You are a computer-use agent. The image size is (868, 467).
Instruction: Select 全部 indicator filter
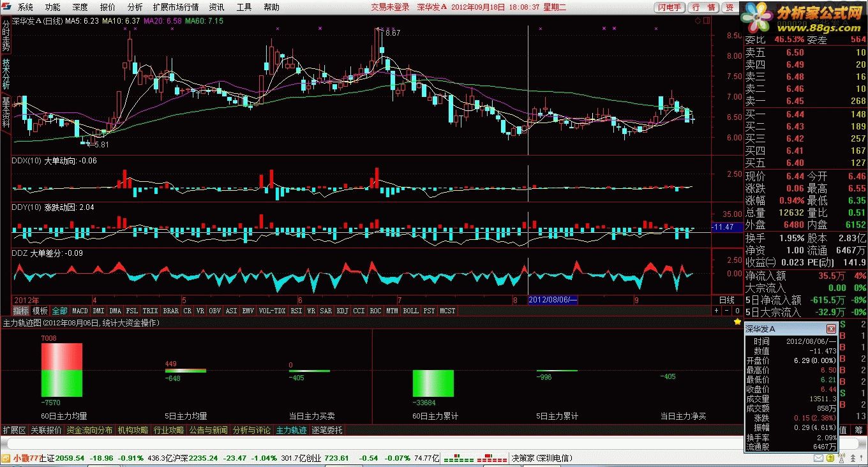coord(59,311)
